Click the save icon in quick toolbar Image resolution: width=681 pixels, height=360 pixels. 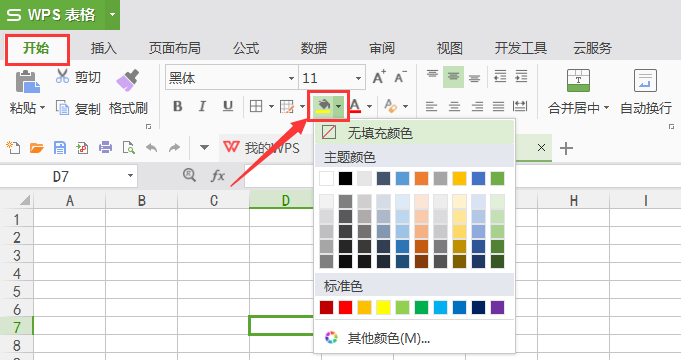[x=60, y=148]
